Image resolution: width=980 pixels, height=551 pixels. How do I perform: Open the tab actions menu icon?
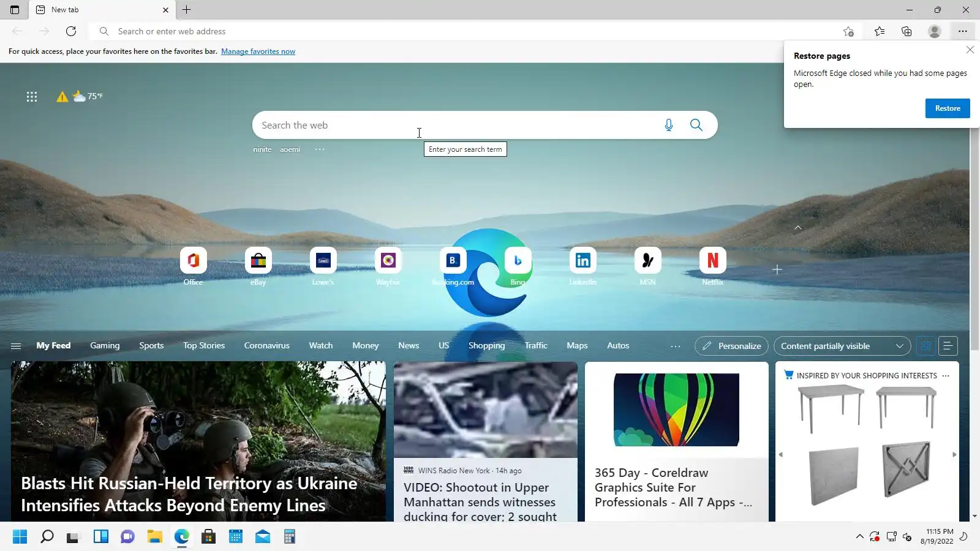(x=15, y=10)
